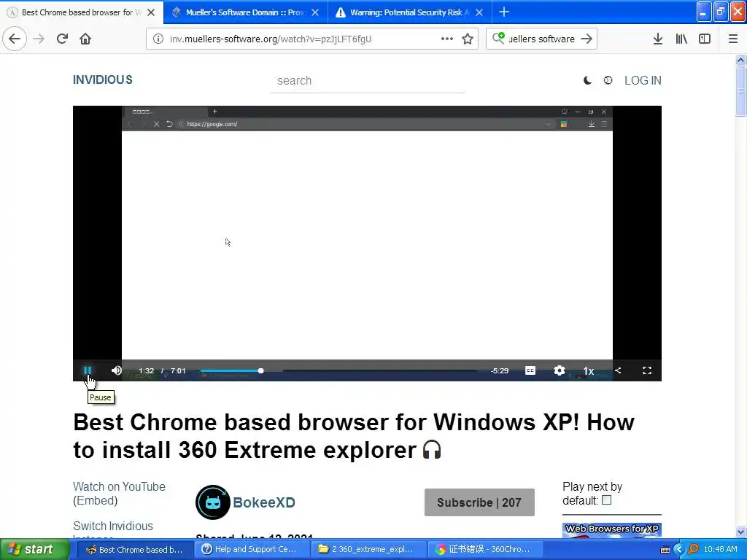Close the Best Chrome based browser tab
The width and height of the screenshot is (747, 560).
click(151, 12)
